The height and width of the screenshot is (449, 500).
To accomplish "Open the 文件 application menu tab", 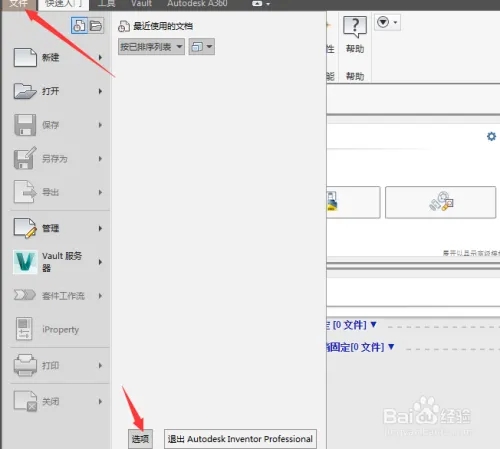I will [x=18, y=4].
